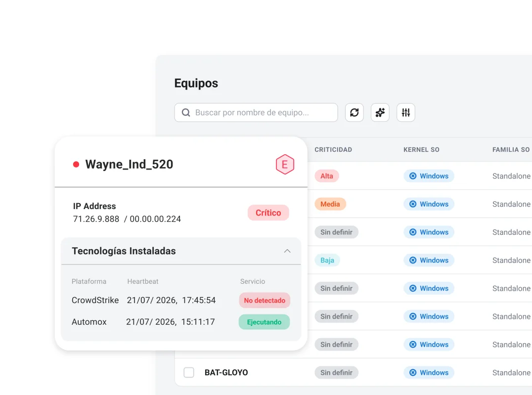Click the Windows icon in the Alta row
This screenshot has height=395, width=532.
click(x=412, y=176)
